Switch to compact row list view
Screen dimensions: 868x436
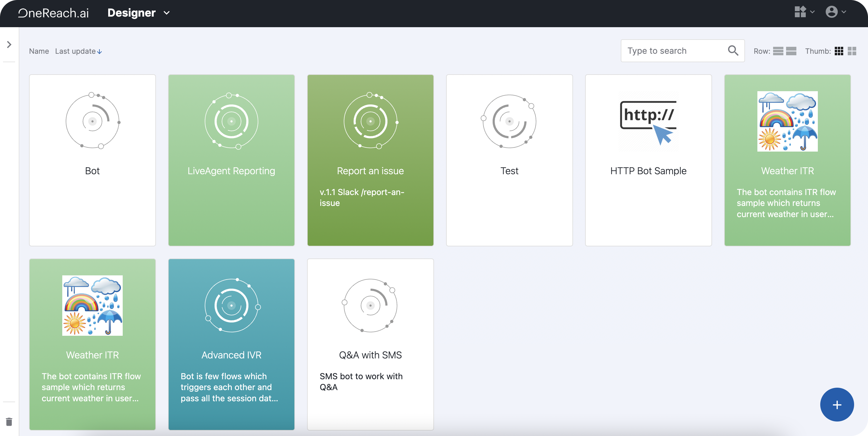click(x=778, y=51)
